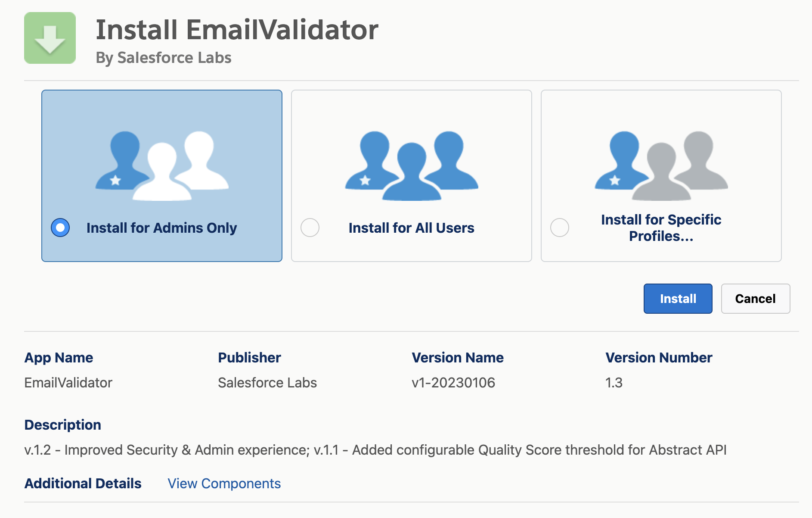Image resolution: width=812 pixels, height=518 pixels.
Task: Select the Install for All Users radio button
Action: [x=310, y=228]
